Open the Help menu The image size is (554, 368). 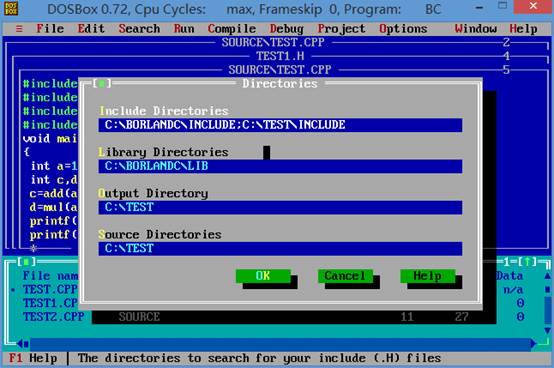[x=523, y=29]
